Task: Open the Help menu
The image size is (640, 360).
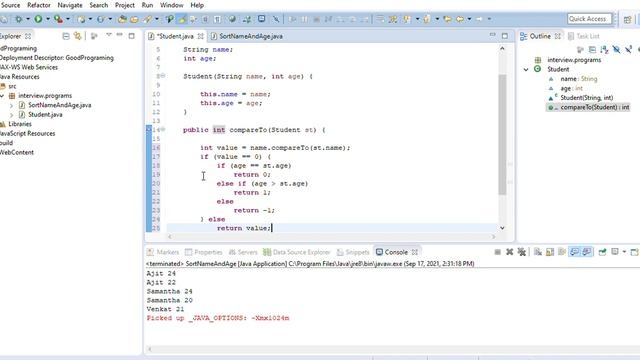Action: point(197,5)
